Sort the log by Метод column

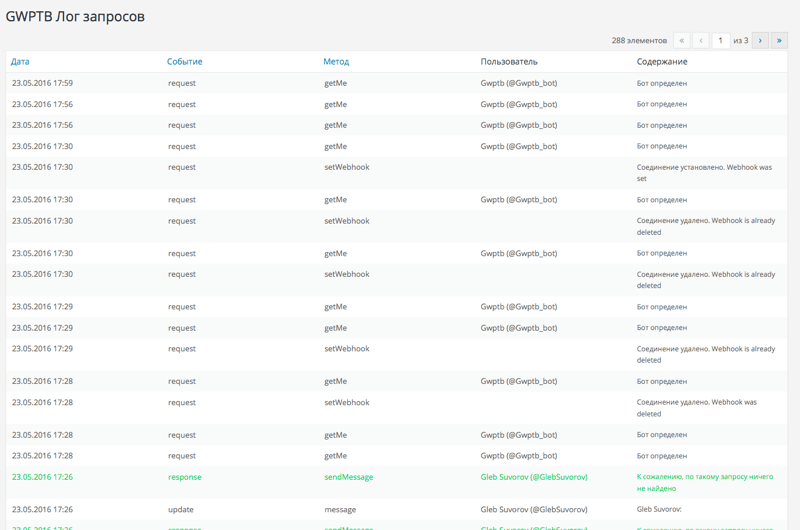coord(336,62)
